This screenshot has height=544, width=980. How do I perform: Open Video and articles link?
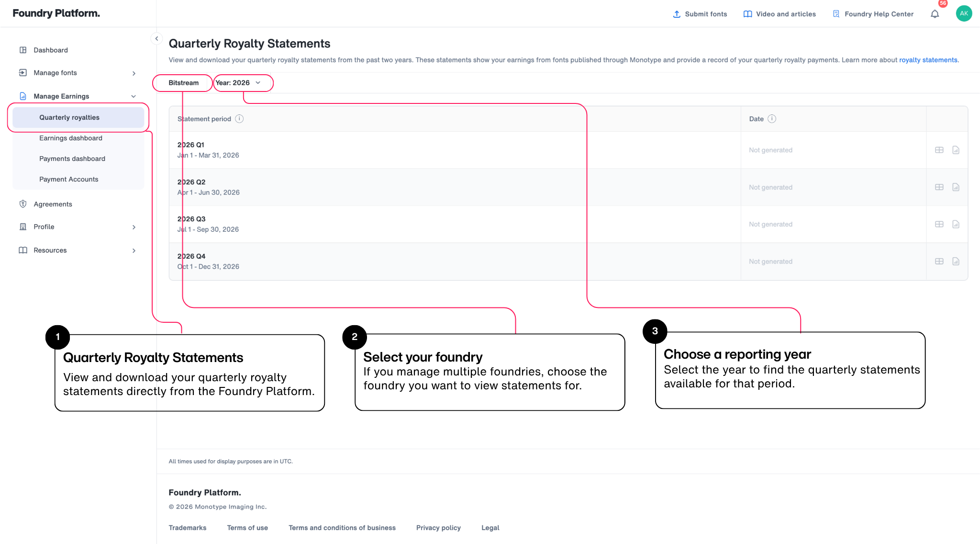[x=780, y=14]
